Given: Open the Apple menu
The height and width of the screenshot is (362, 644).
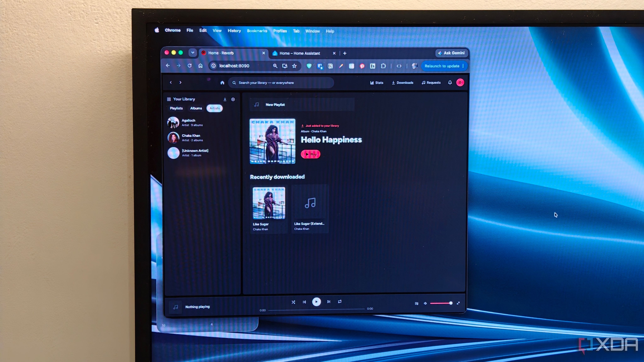Looking at the screenshot, I should point(157,30).
